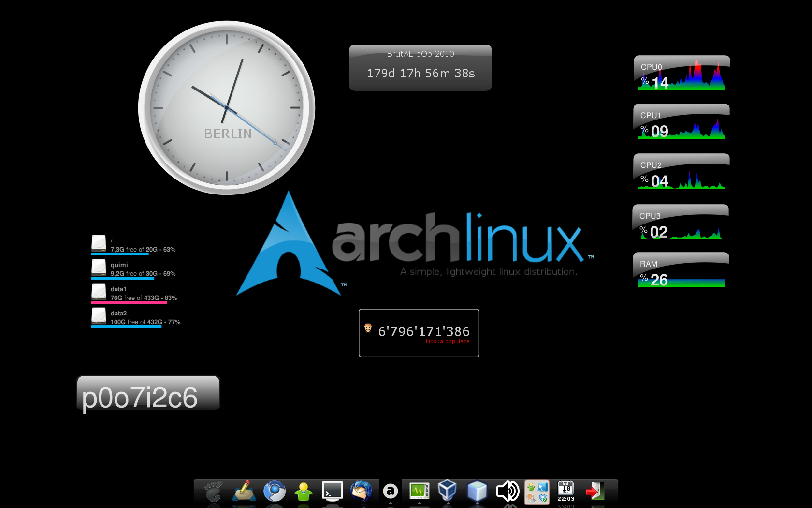Click the white 'a' circle dock icon
The height and width of the screenshot is (508, 812).
(391, 492)
